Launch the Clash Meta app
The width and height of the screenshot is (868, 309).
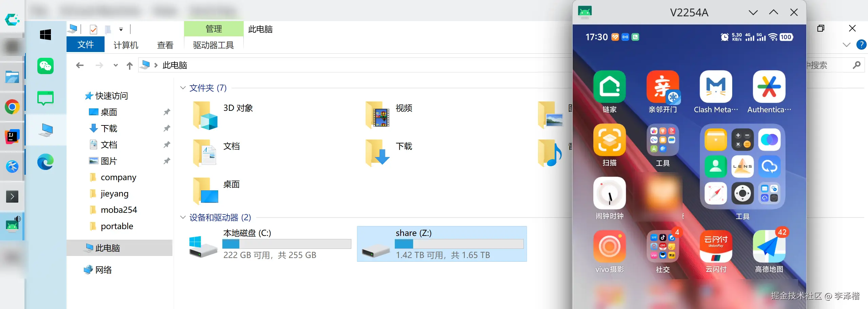click(x=716, y=87)
